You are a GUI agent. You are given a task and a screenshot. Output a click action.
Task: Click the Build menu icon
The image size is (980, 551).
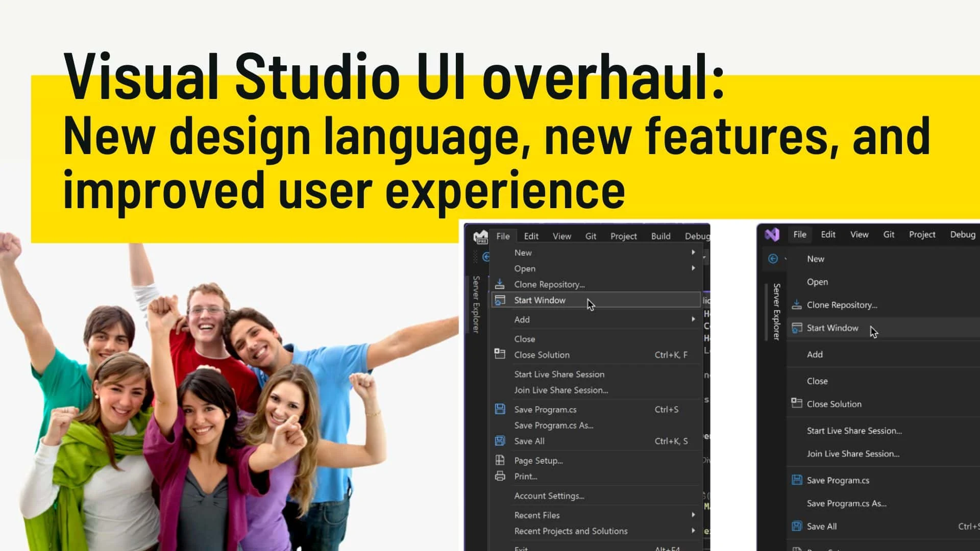[x=659, y=236]
